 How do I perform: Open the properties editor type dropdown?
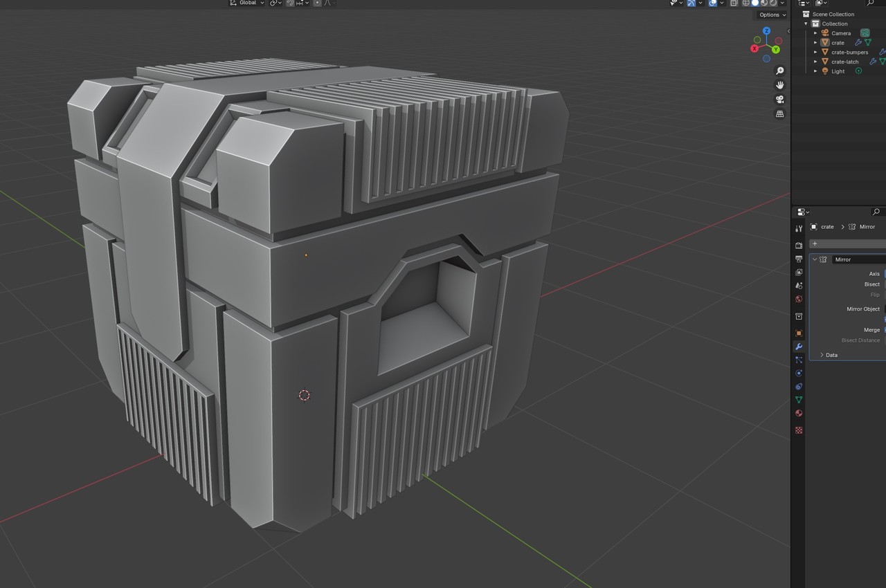coord(802,212)
